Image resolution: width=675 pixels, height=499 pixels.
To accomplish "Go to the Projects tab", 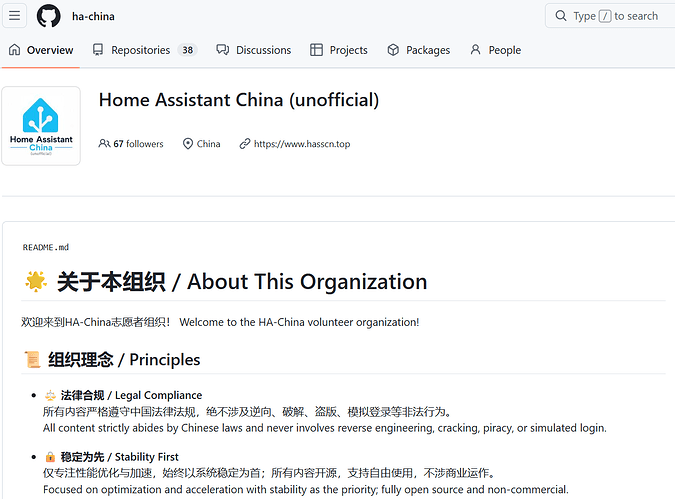I will pos(339,50).
